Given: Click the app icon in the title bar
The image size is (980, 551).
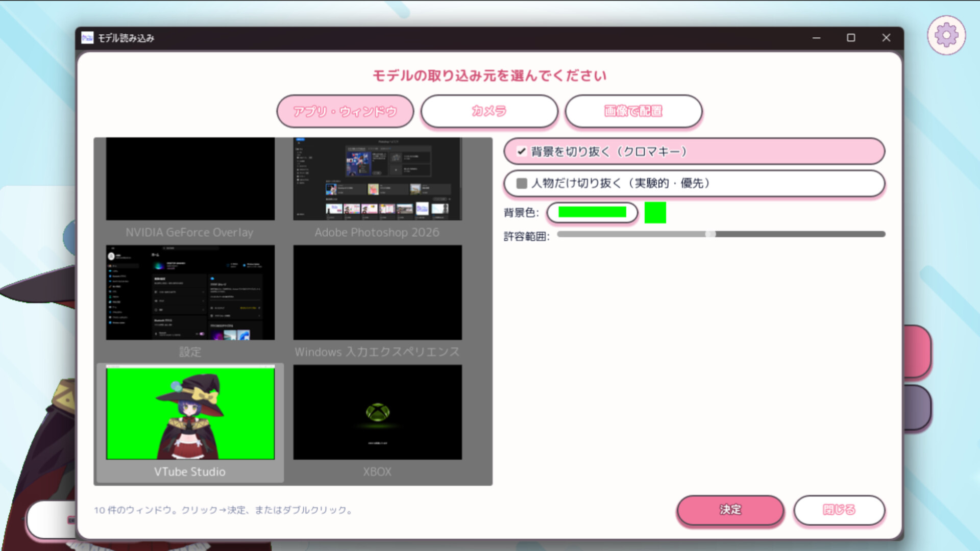Looking at the screenshot, I should [x=87, y=38].
